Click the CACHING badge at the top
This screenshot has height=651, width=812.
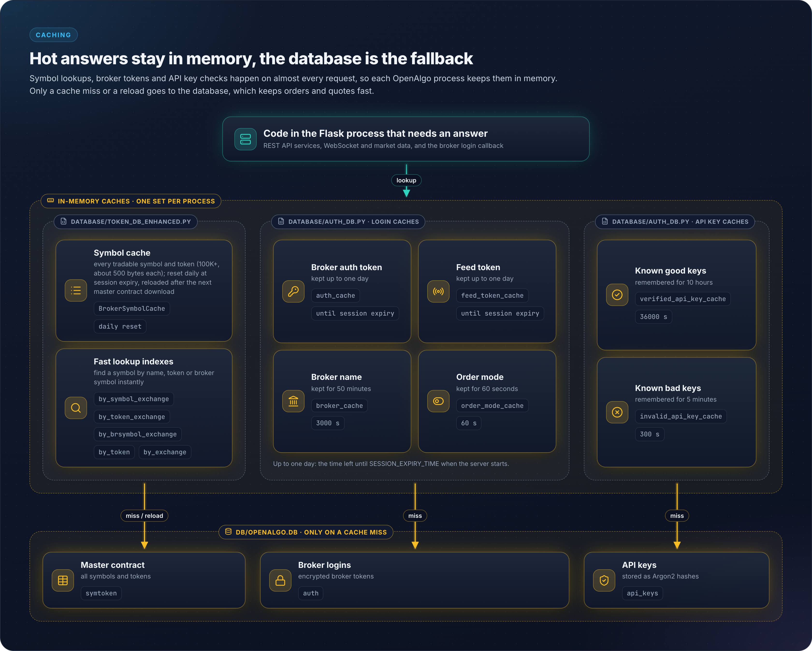(53, 35)
